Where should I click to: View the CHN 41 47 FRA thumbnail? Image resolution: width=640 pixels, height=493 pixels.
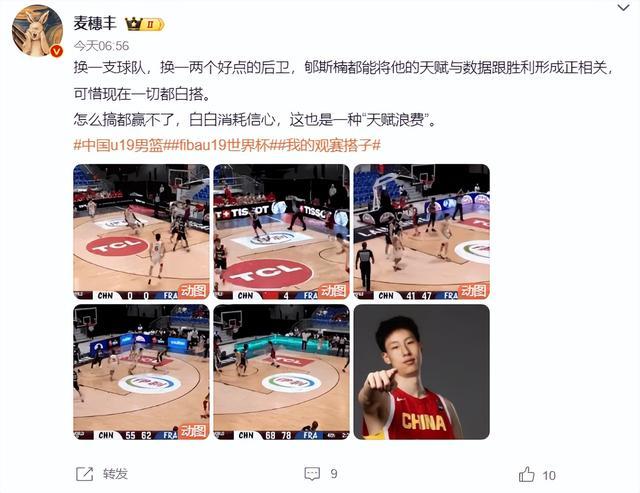(422, 232)
